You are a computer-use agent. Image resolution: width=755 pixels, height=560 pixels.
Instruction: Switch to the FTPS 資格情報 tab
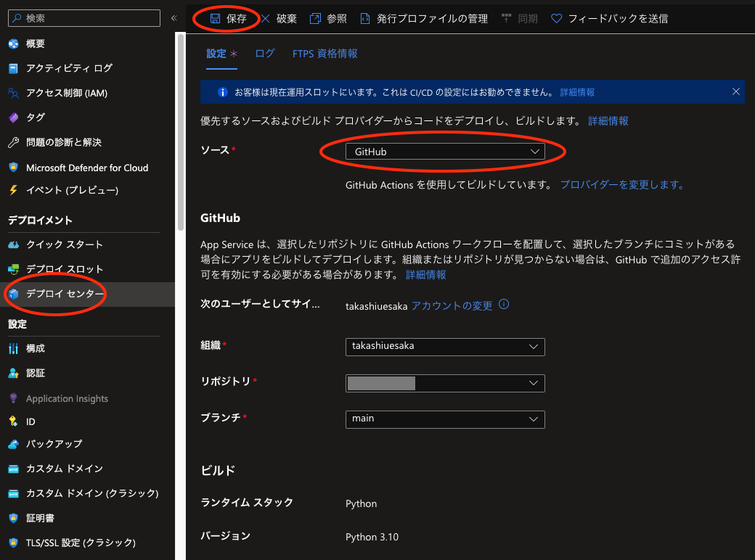point(324,53)
